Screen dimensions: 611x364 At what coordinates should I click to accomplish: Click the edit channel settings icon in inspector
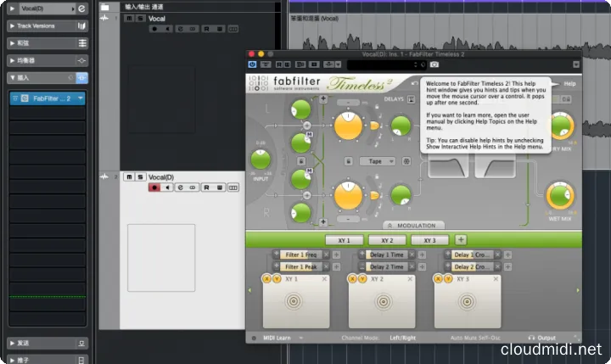[x=81, y=8]
